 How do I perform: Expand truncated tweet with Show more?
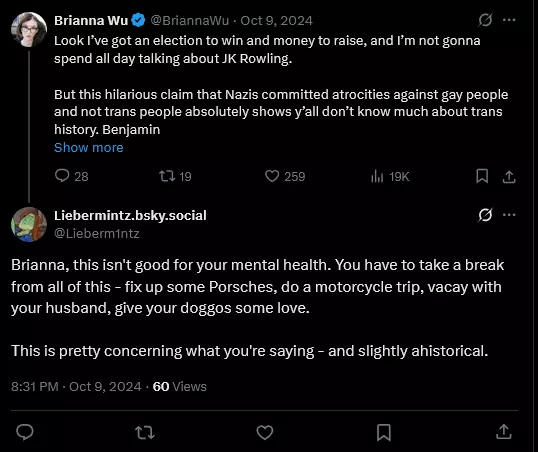tap(89, 148)
